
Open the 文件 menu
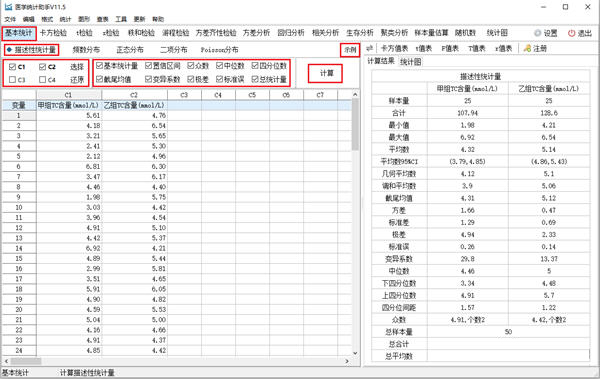10,19
